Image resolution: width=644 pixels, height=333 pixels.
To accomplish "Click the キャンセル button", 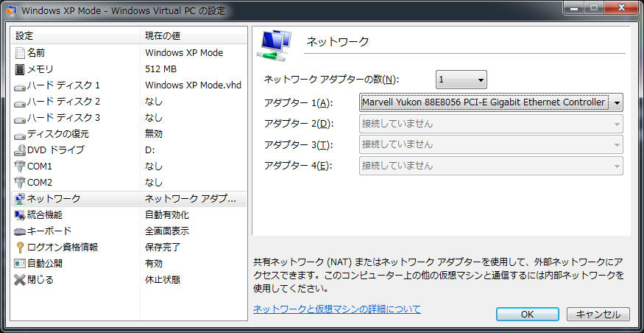I will tap(598, 314).
